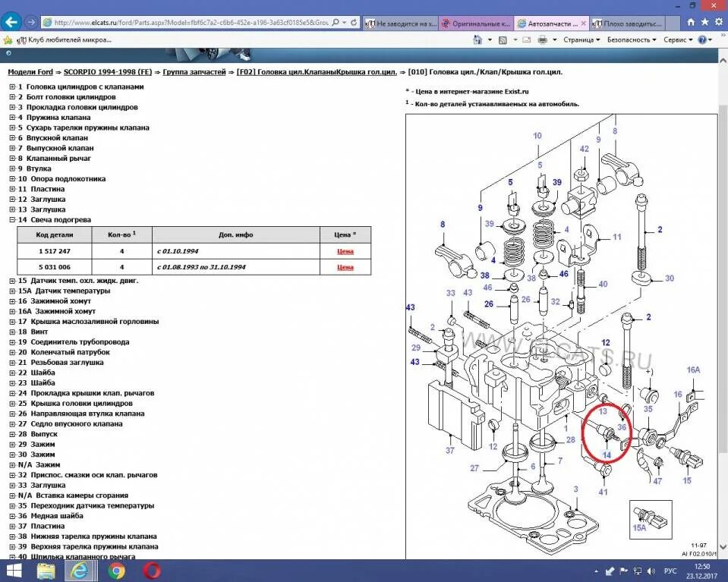This screenshot has height=582, width=728.
Task: Click the read mail toolbar icon
Action: [527, 40]
